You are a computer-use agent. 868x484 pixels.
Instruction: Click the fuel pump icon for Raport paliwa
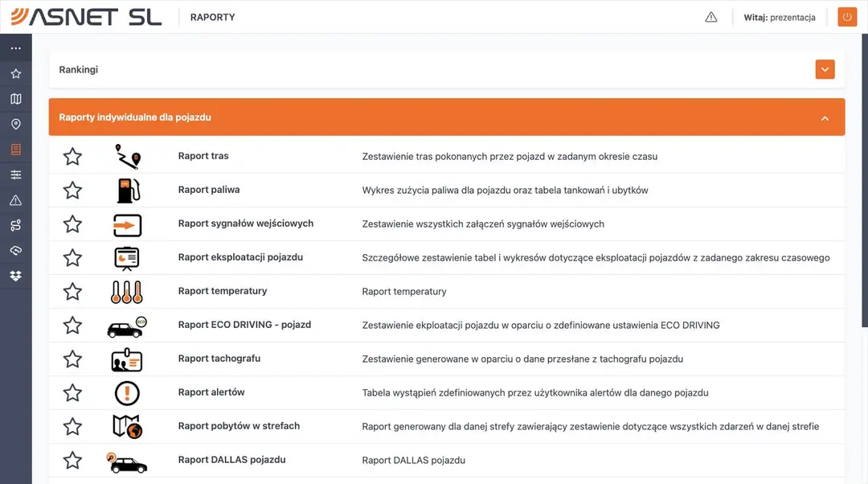coord(128,191)
